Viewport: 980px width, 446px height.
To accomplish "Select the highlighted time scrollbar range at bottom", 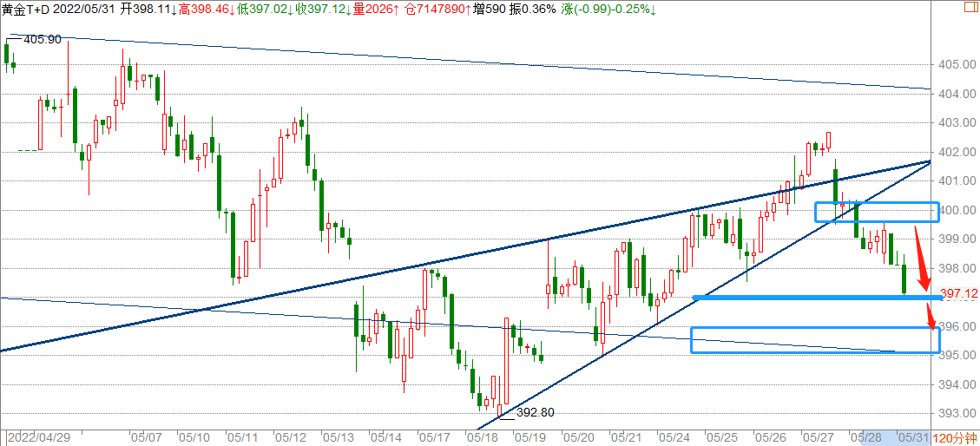I will [896, 438].
